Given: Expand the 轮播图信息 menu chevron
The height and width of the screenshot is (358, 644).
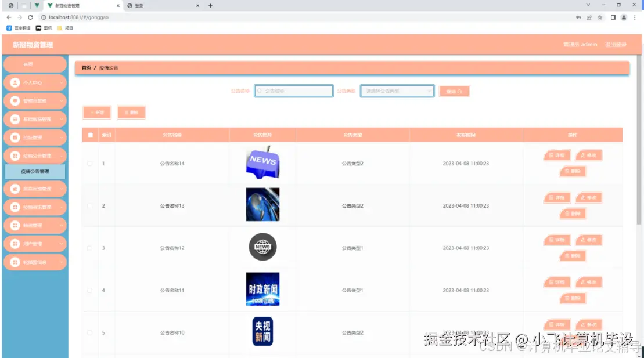Looking at the screenshot, I should click(x=61, y=262).
